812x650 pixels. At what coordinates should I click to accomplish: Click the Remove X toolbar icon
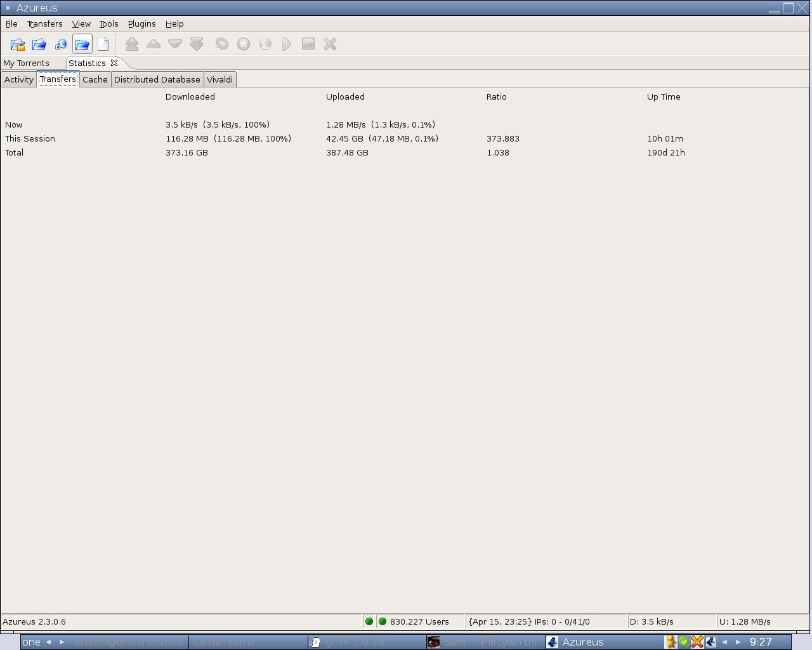tap(330, 44)
